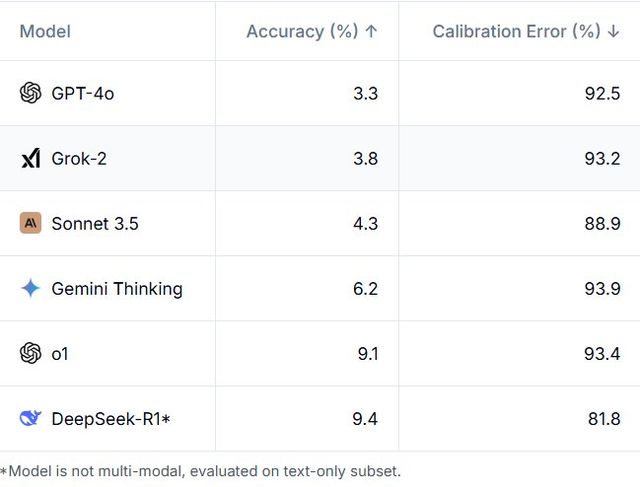Click the OpenAI logo beside o1

point(30,353)
